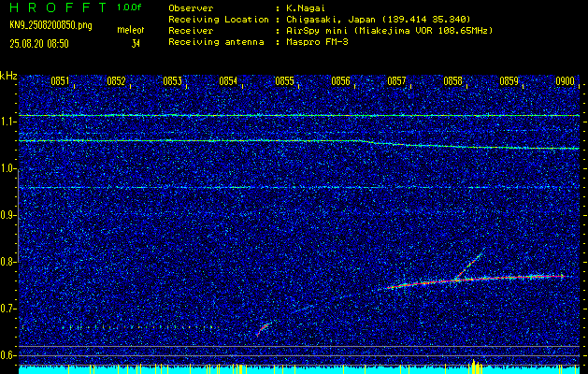Image resolution: width=588 pixels, height=374 pixels.
Task: Click the timestamp 25.08.20 08:50
Action: click(39, 44)
